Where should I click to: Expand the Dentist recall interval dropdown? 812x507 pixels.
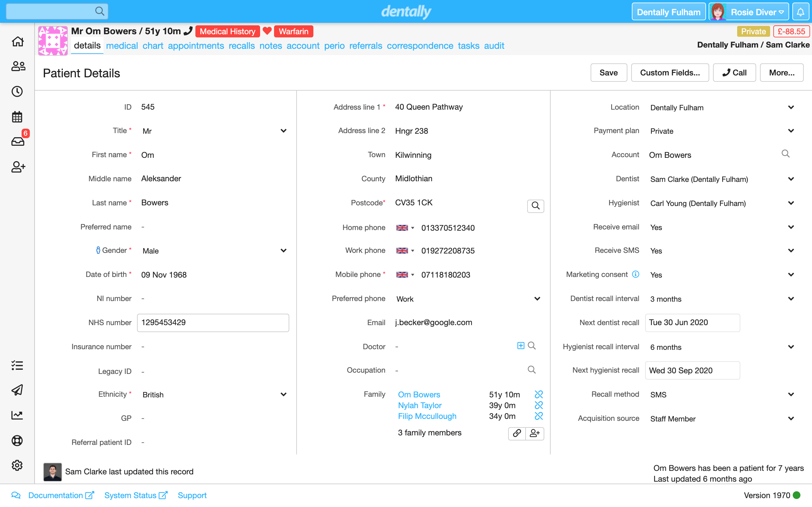click(x=790, y=299)
